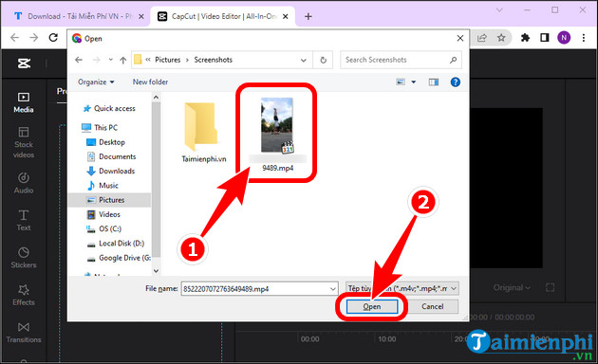Open Chrome three-dot menu

[x=584, y=37]
